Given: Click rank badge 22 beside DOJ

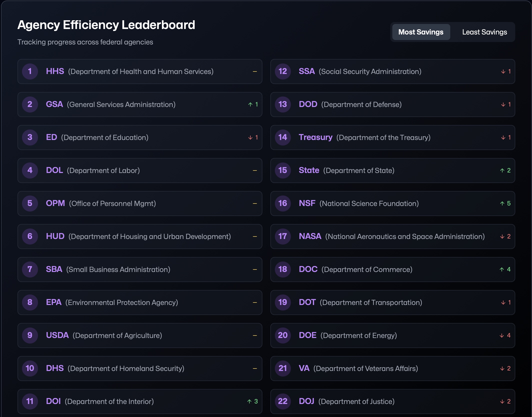Looking at the screenshot, I should pos(283,401).
